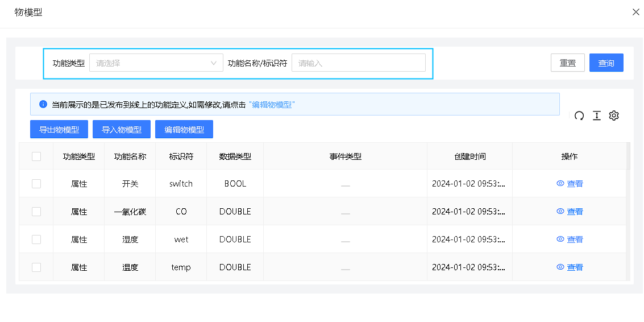
Task: Click the eye icon in the temp row
Action: pos(560,267)
